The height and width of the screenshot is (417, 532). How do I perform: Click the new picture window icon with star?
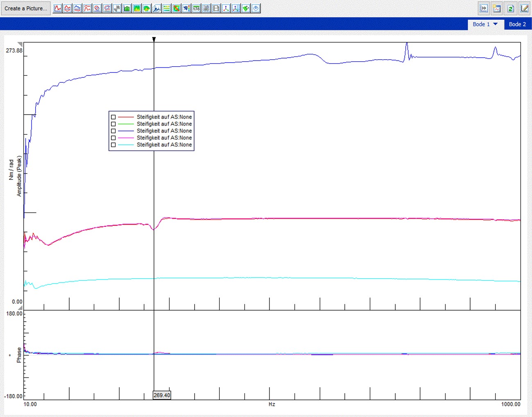[x=497, y=8]
